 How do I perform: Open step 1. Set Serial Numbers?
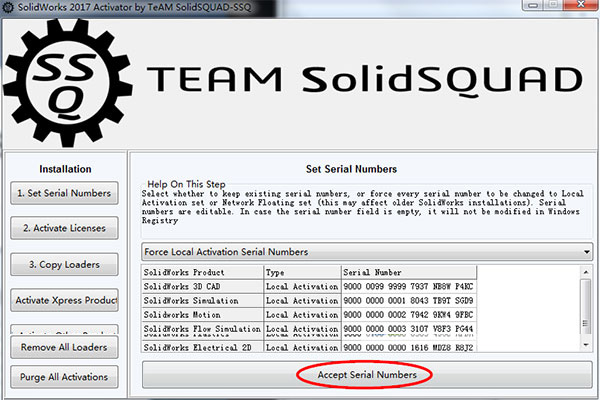coord(64,193)
